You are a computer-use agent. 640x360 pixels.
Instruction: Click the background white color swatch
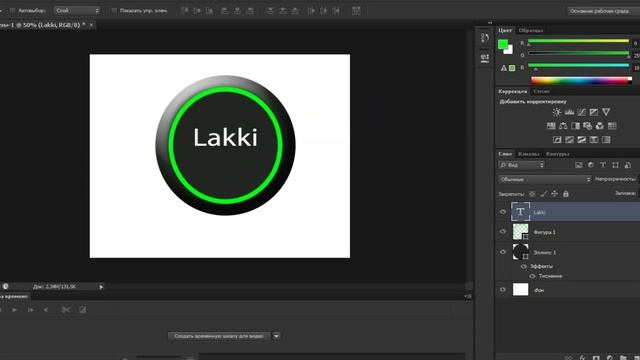point(509,51)
